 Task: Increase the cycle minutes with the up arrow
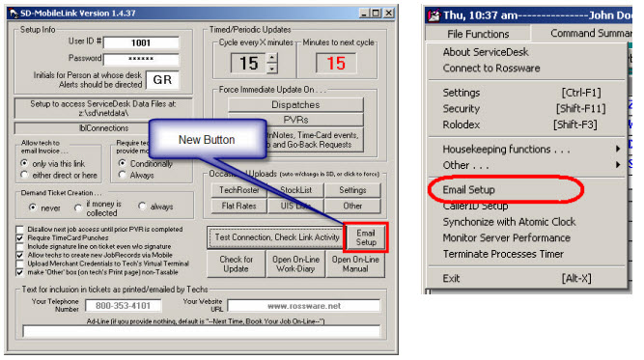point(272,58)
